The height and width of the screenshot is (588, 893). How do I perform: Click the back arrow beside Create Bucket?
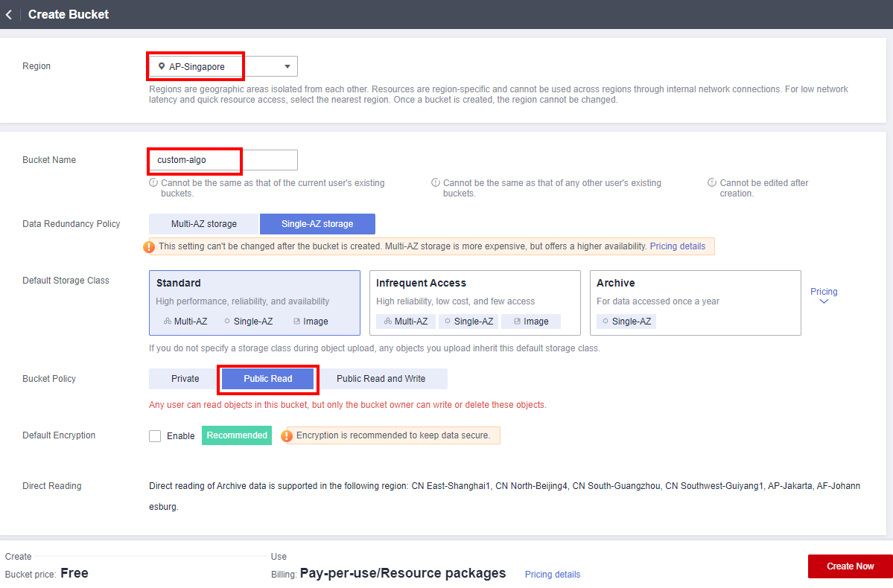point(9,14)
